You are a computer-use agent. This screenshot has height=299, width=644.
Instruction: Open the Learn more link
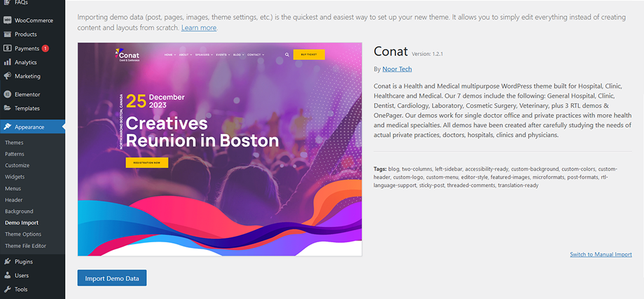pyautogui.click(x=199, y=28)
